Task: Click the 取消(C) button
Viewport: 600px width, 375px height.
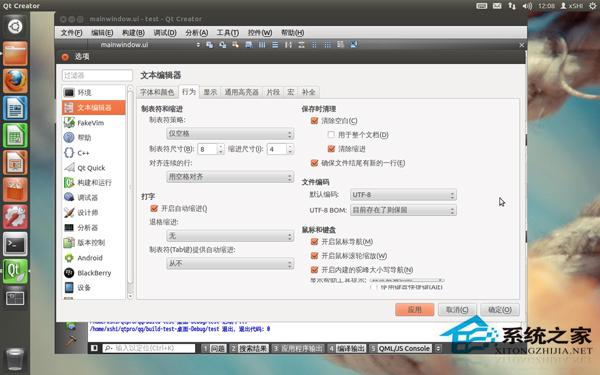Action: point(457,310)
